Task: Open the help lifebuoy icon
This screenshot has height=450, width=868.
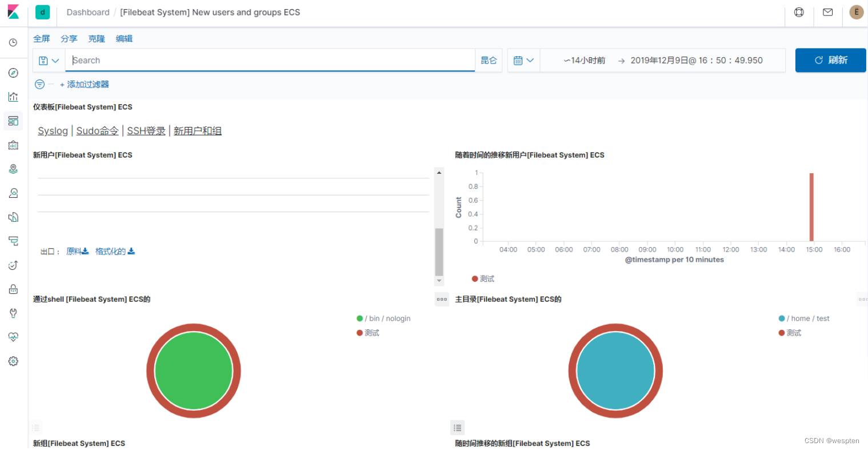Action: click(799, 12)
